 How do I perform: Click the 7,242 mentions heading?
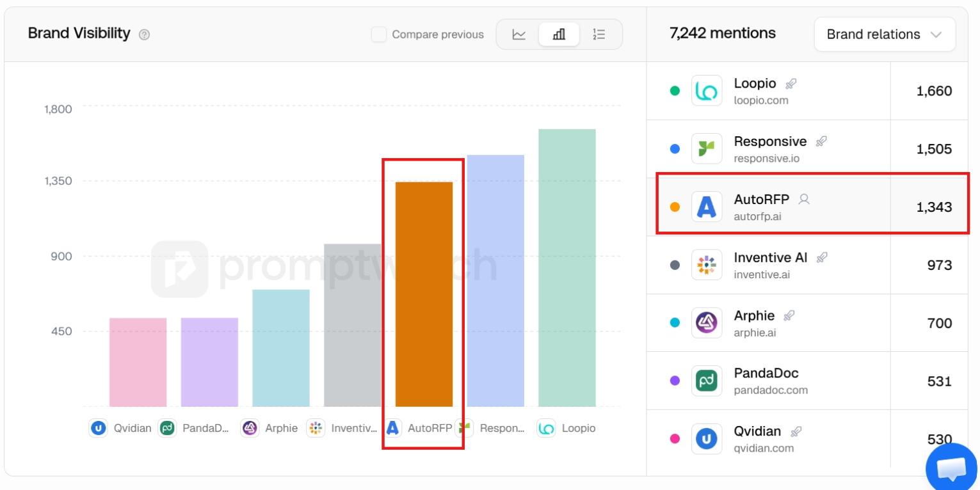(x=723, y=33)
